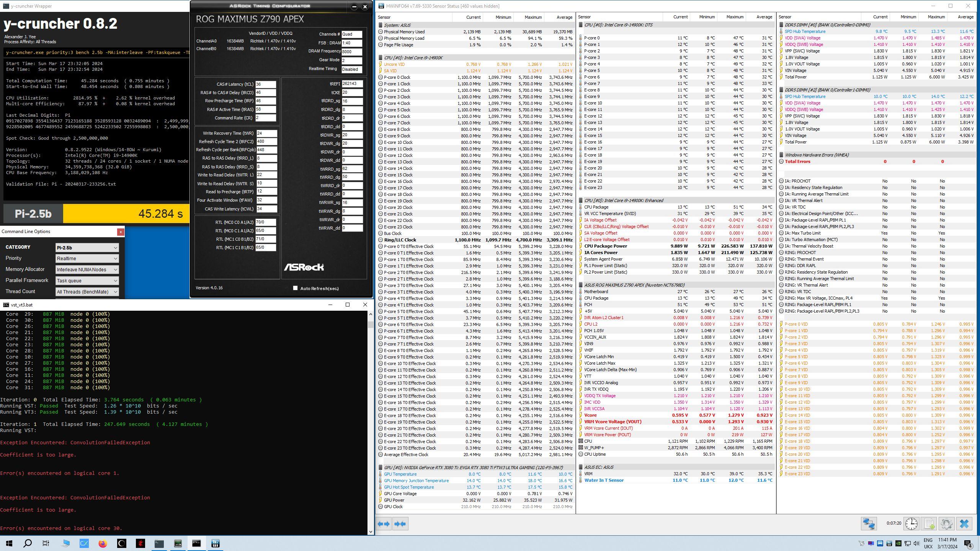The image size is (980, 551).
Task: Open Firefox from the taskbar
Action: coord(103,543)
